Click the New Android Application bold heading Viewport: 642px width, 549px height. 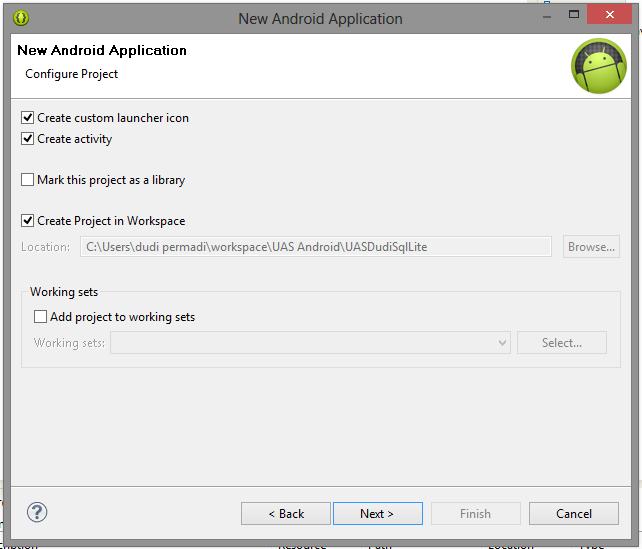(102, 50)
